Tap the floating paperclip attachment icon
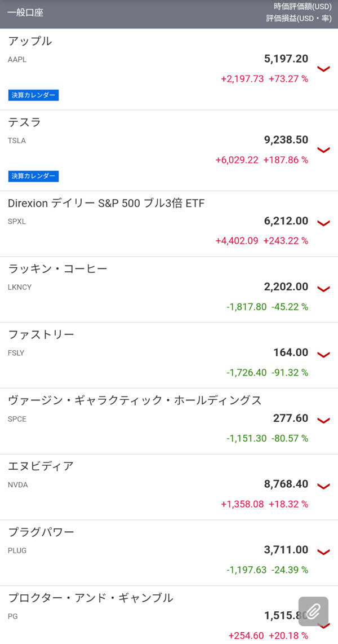 click(x=313, y=611)
